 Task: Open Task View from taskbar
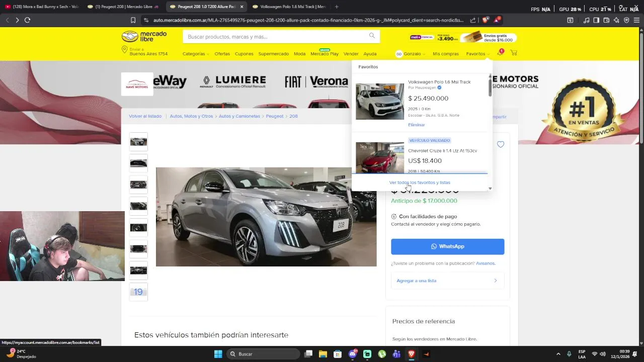click(x=308, y=354)
